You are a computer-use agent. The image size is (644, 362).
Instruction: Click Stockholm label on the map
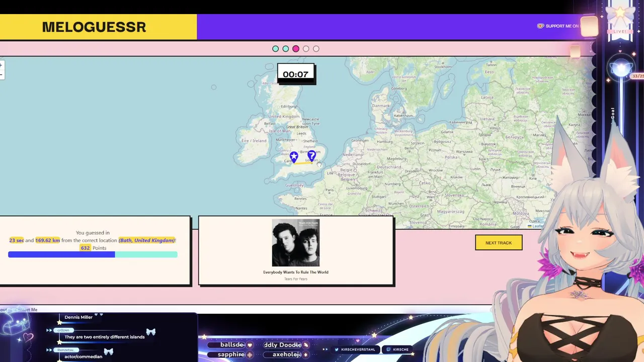coord(443,66)
